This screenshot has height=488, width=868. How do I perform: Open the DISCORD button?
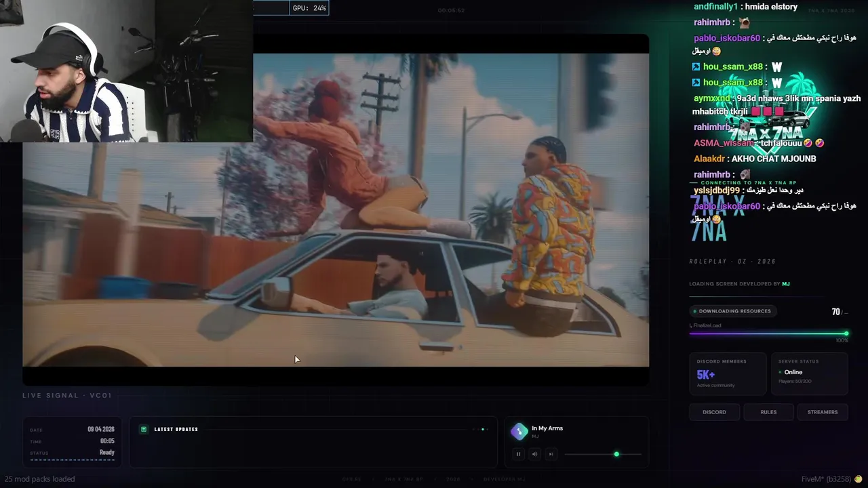[714, 412]
